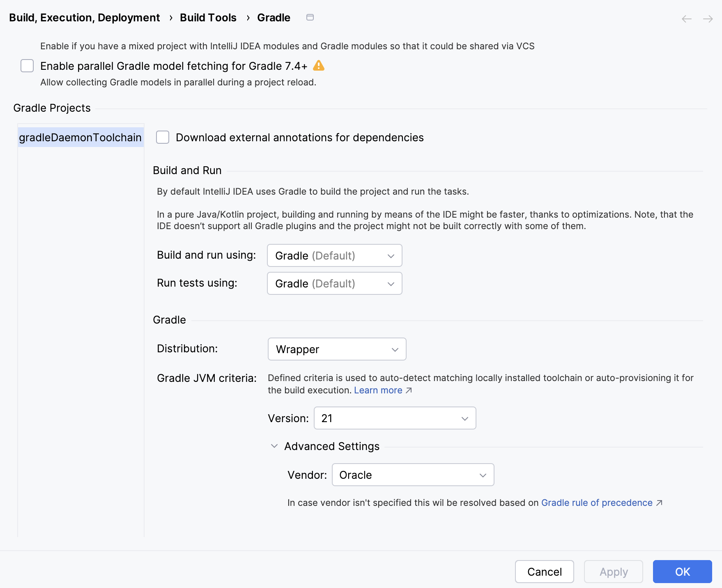Apply the Gradle settings changes
The width and height of the screenshot is (722, 588).
click(x=613, y=572)
